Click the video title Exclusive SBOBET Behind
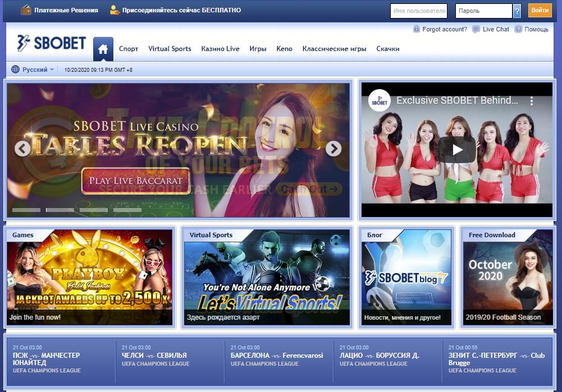The width and height of the screenshot is (562, 392). [457, 100]
